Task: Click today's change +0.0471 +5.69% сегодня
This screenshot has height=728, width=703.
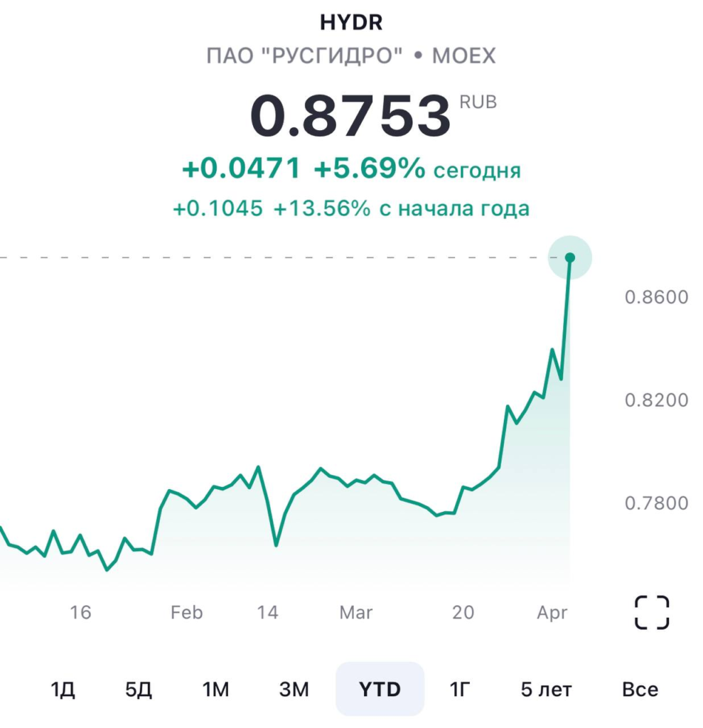Action: (x=351, y=170)
